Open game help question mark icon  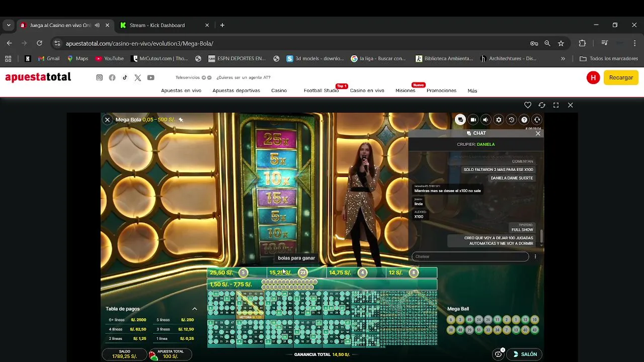[524, 120]
